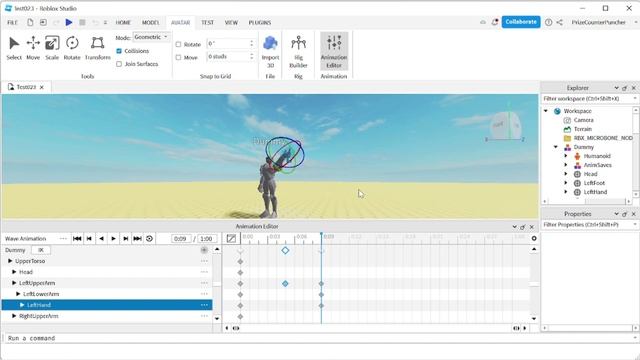The width and height of the screenshot is (640, 360).
Task: Open the Mode Geometric dropdown
Action: coord(151,37)
